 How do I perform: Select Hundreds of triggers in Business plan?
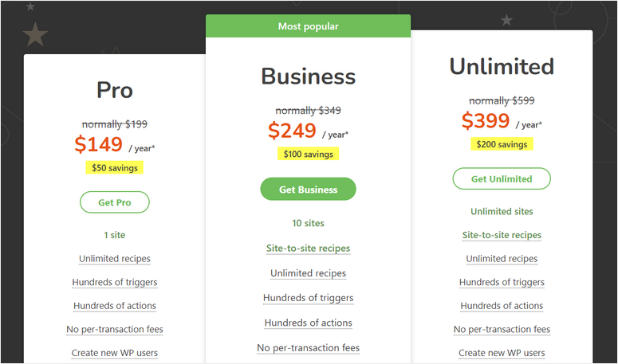[x=308, y=298]
